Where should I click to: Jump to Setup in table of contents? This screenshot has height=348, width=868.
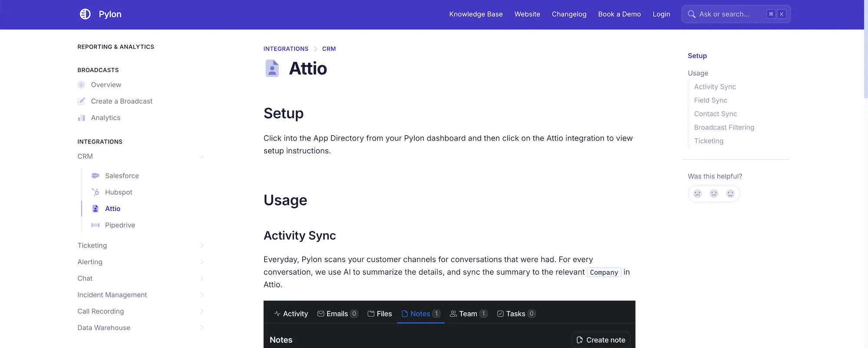coord(697,56)
